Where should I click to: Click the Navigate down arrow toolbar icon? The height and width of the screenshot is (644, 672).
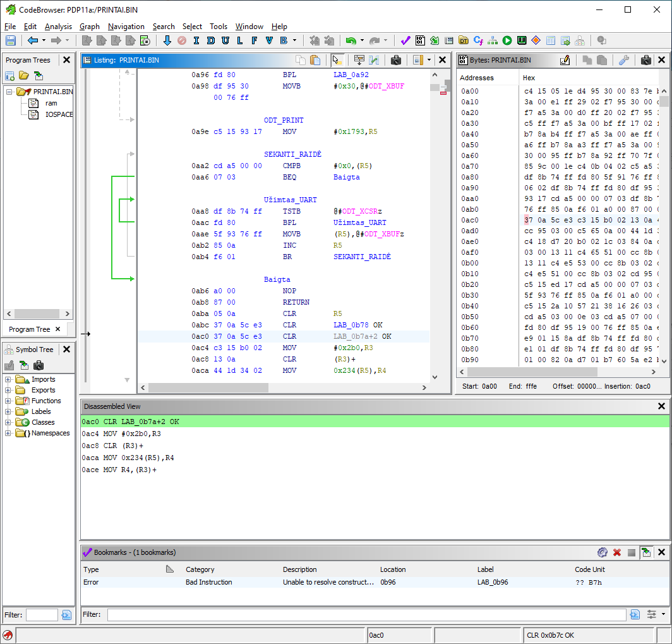167,40
